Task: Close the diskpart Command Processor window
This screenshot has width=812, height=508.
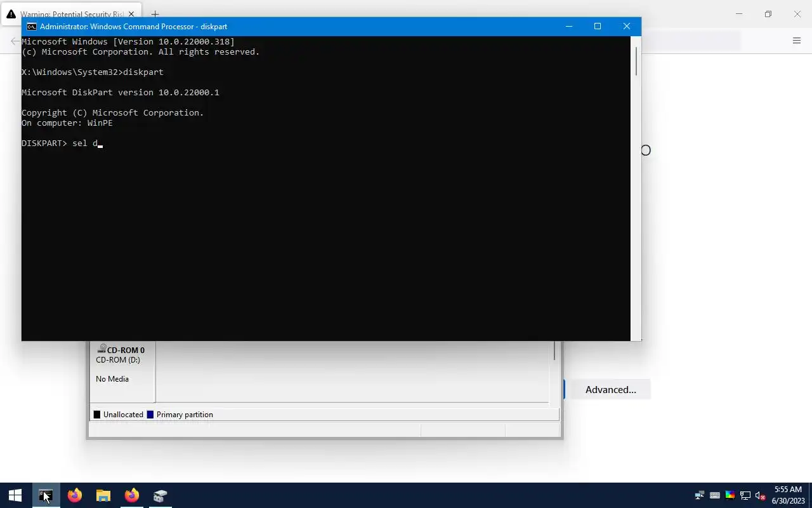Action: point(627,26)
